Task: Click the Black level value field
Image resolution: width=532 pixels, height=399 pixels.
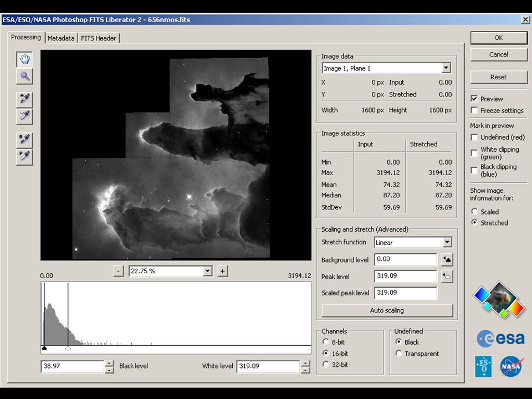Action: (72, 366)
